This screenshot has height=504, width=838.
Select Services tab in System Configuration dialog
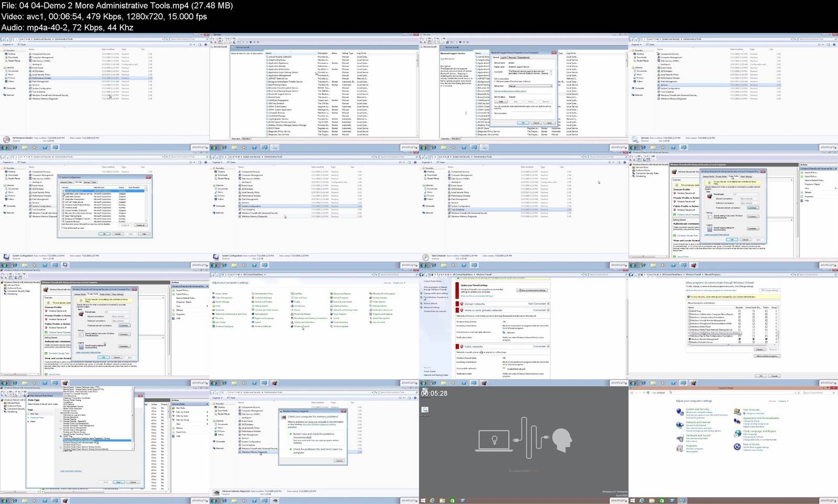tap(79, 182)
